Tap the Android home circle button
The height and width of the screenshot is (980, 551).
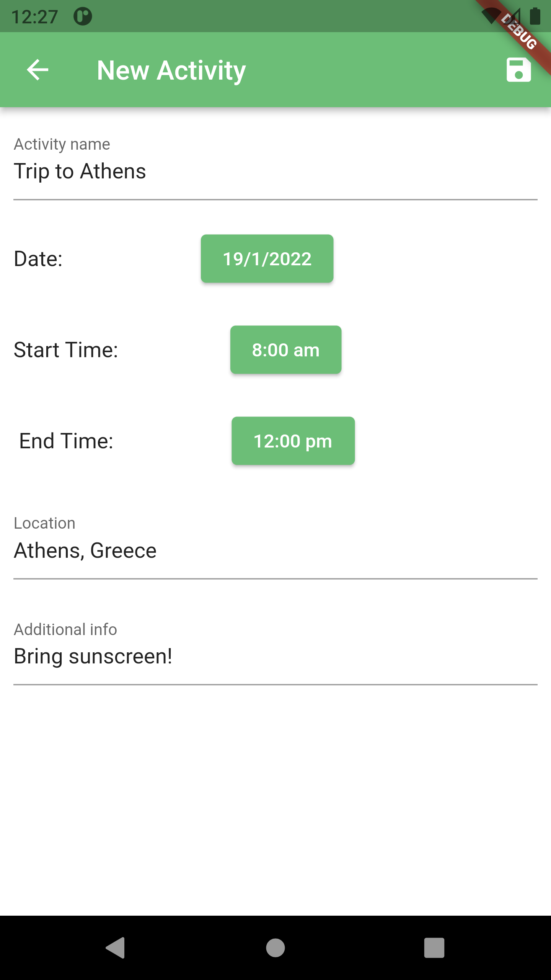[x=275, y=948]
